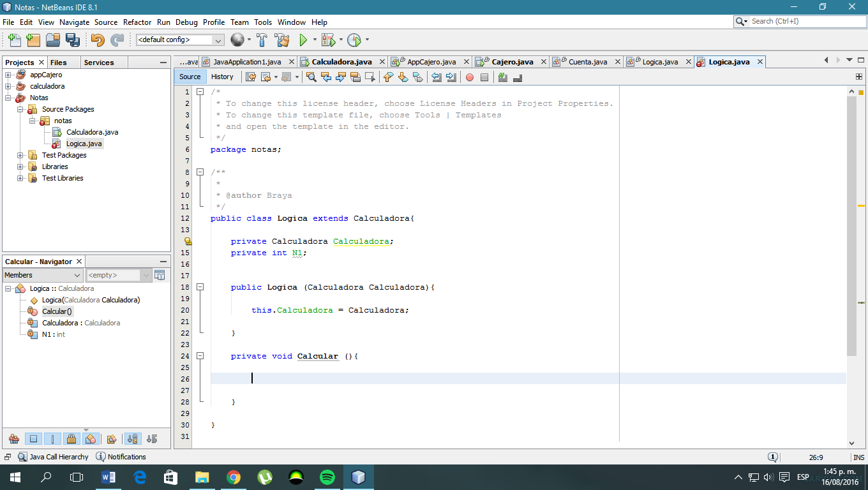The height and width of the screenshot is (490, 868).
Task: Click Find Previous Occurrence icon
Action: pos(326,77)
